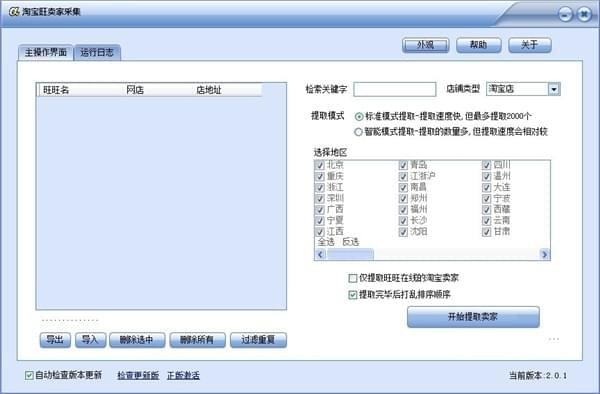Screen dimensions: 600x394
Task: Toggle 自动检查版本更新 checkbox
Action: 29,375
